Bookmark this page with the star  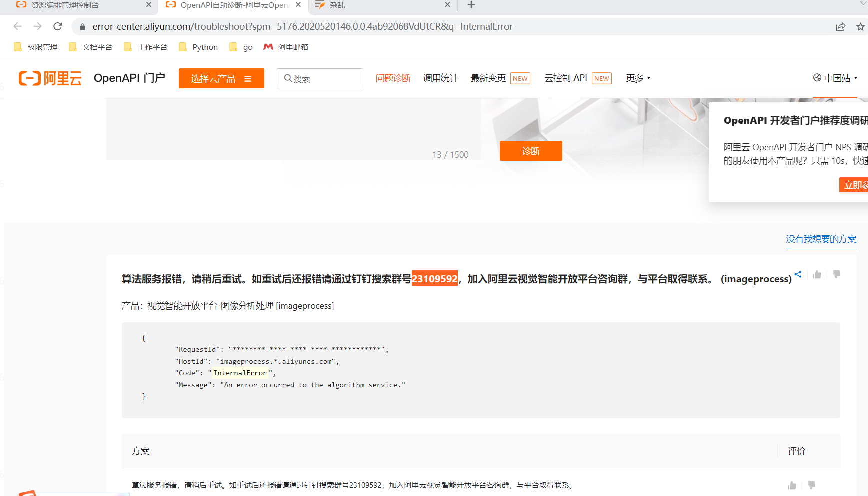click(860, 27)
